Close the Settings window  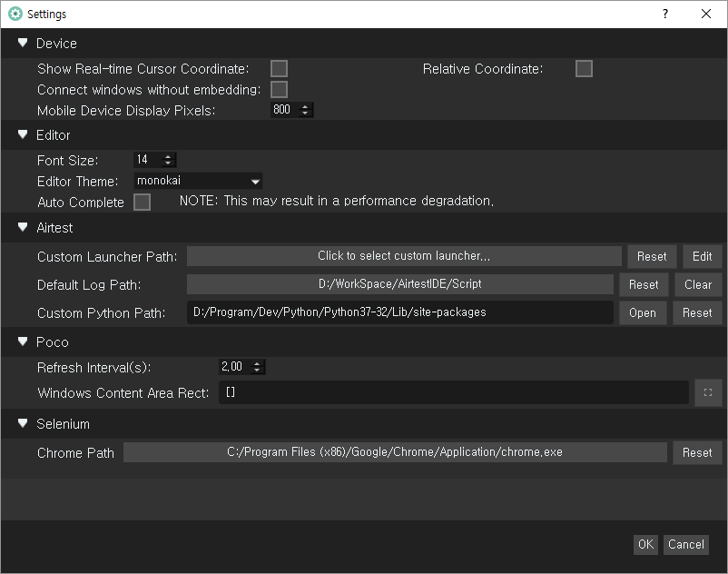tap(705, 14)
